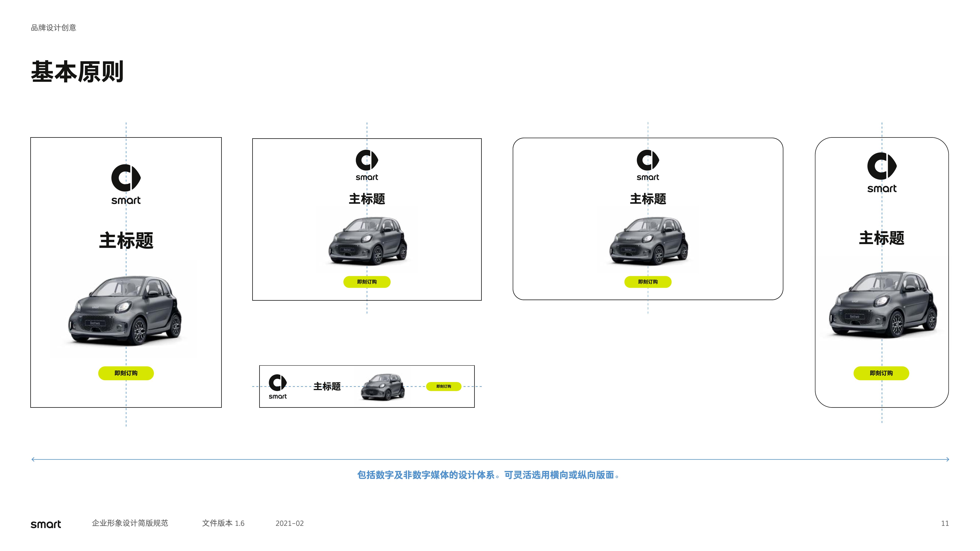This screenshot has width=980, height=551.
Task: Click the footer text 企业形象设计简版规范
Action: tap(130, 523)
